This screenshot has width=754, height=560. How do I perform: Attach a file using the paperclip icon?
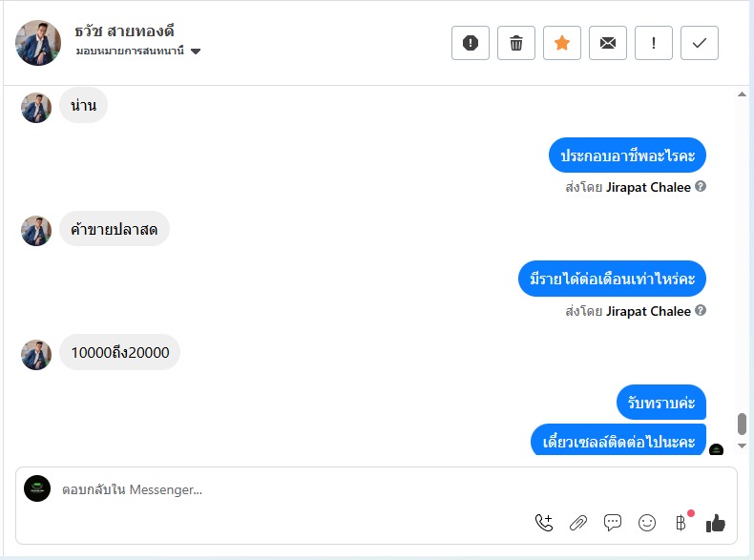[x=578, y=523]
